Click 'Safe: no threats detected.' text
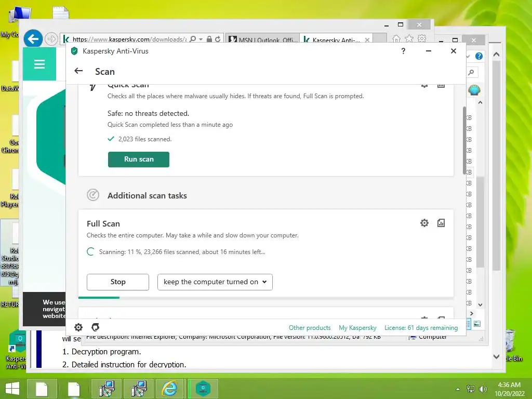The image size is (532, 399). coord(148,113)
